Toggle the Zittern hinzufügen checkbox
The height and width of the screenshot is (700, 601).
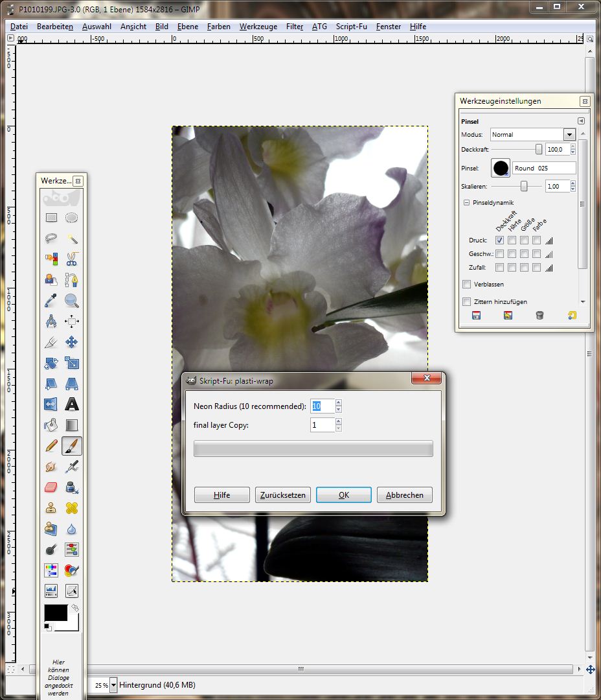tap(466, 301)
